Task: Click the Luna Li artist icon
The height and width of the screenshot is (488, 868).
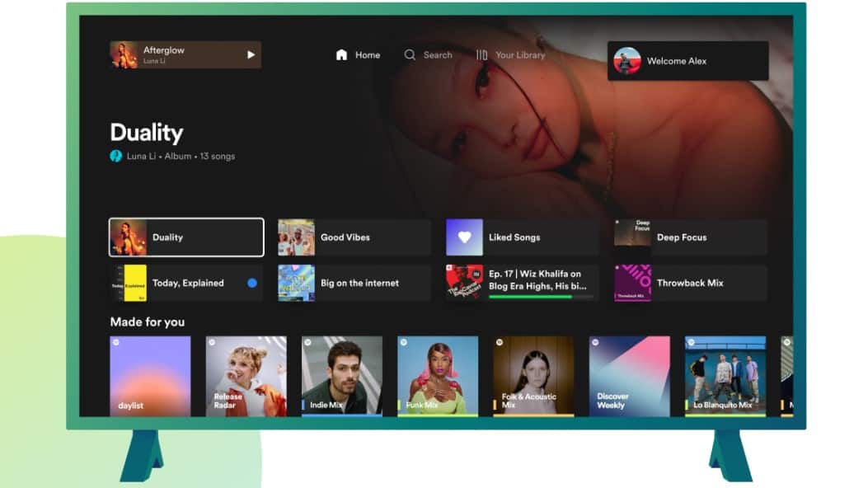Action: pos(116,156)
